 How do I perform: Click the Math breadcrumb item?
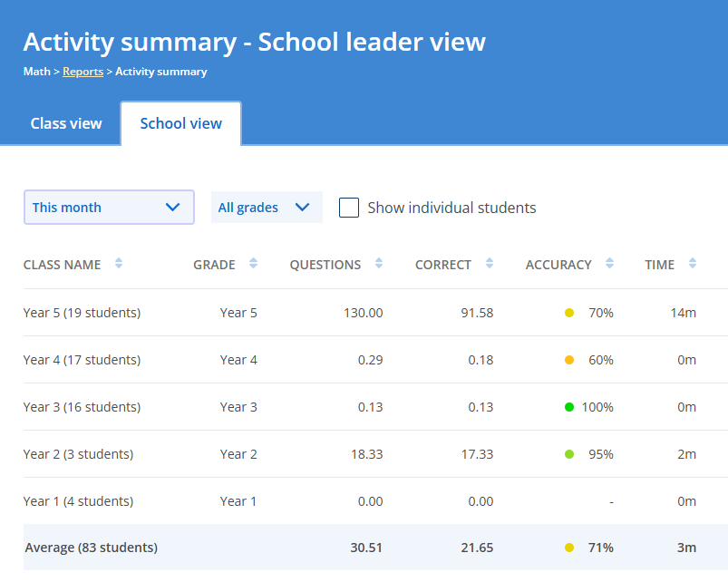[36, 72]
